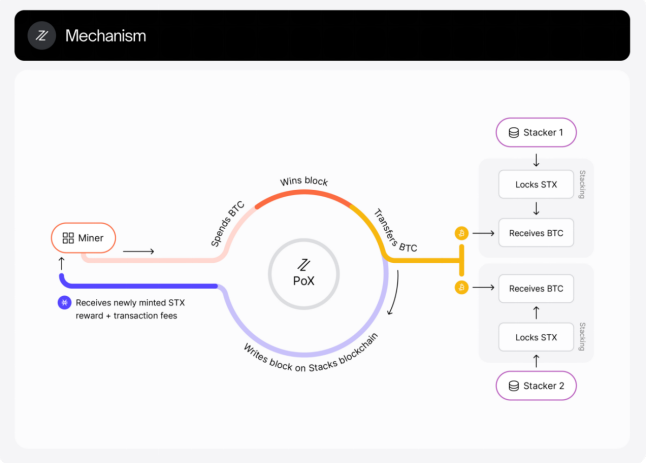The width and height of the screenshot is (646, 463).
Task: Click the Bitcoin icon feeding Stacker 2's Receives BTC
Action: [461, 288]
